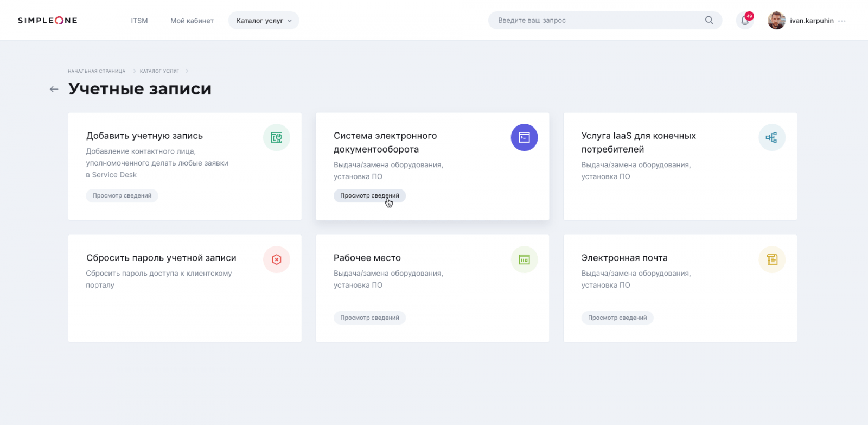Open the ITSM menu item
The height and width of the screenshot is (425, 868).
(x=139, y=21)
